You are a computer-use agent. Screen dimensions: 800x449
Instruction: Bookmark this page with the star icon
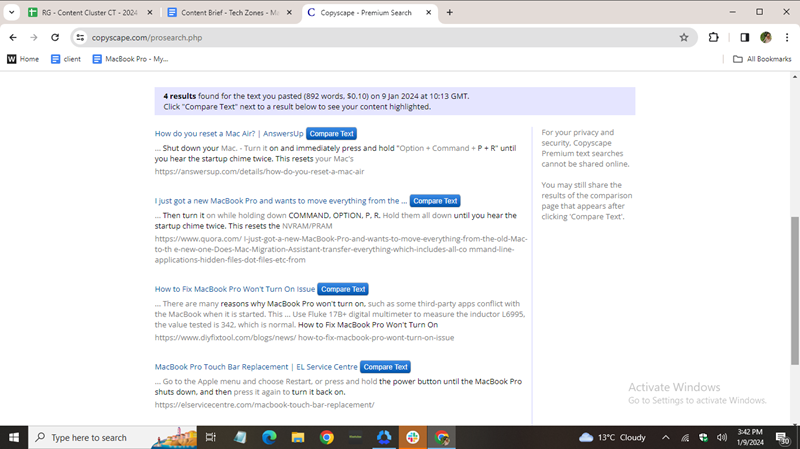[684, 37]
